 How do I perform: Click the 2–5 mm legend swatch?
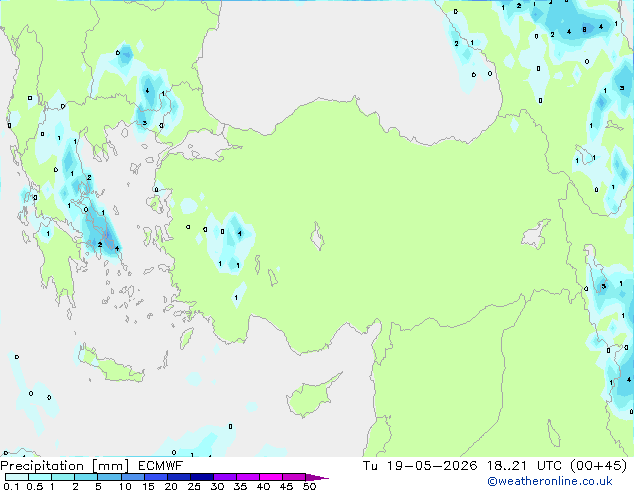86,477
